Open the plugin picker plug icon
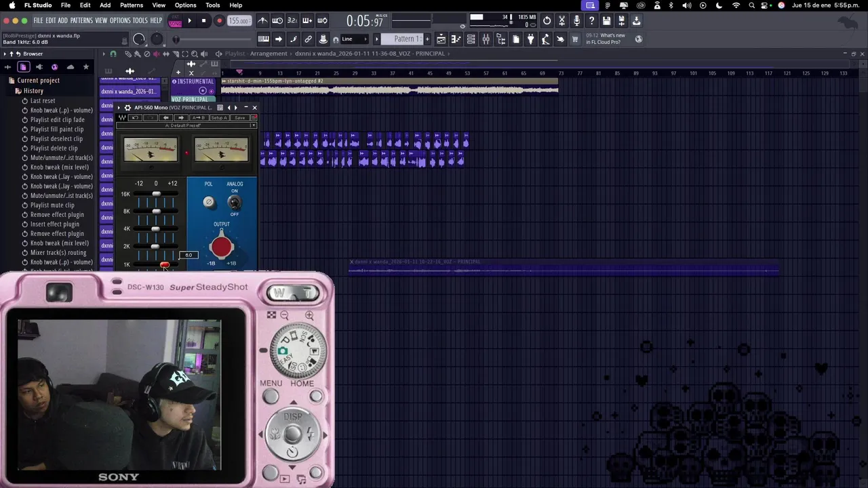The width and height of the screenshot is (868, 488). tap(530, 39)
